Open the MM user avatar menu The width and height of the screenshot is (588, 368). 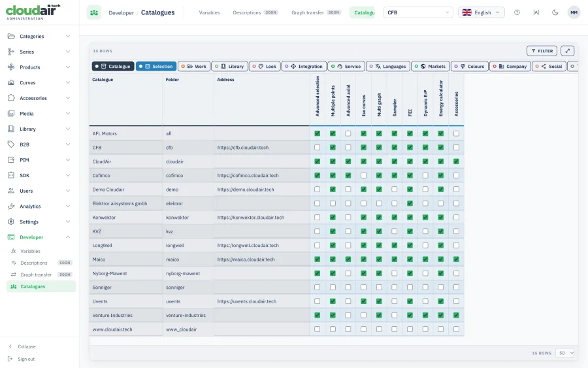click(574, 12)
